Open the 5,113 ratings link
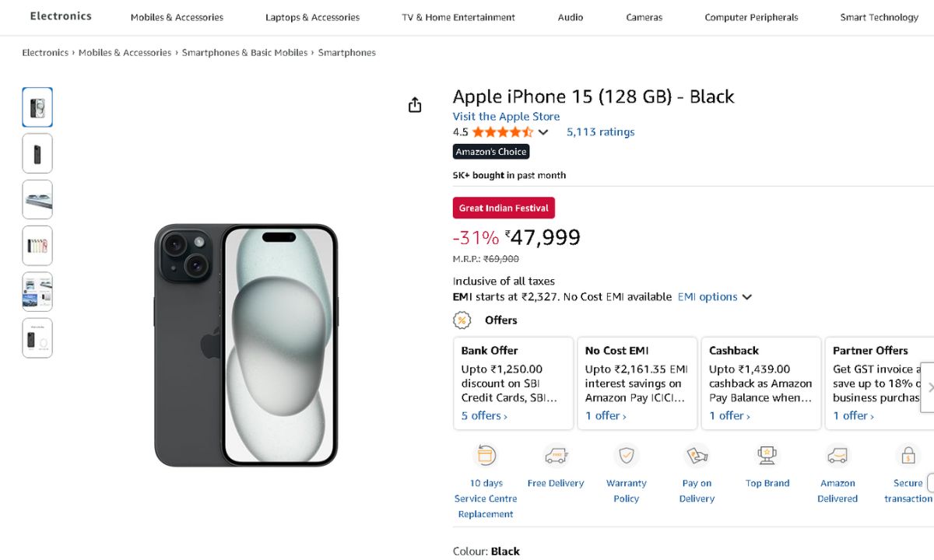 600,132
